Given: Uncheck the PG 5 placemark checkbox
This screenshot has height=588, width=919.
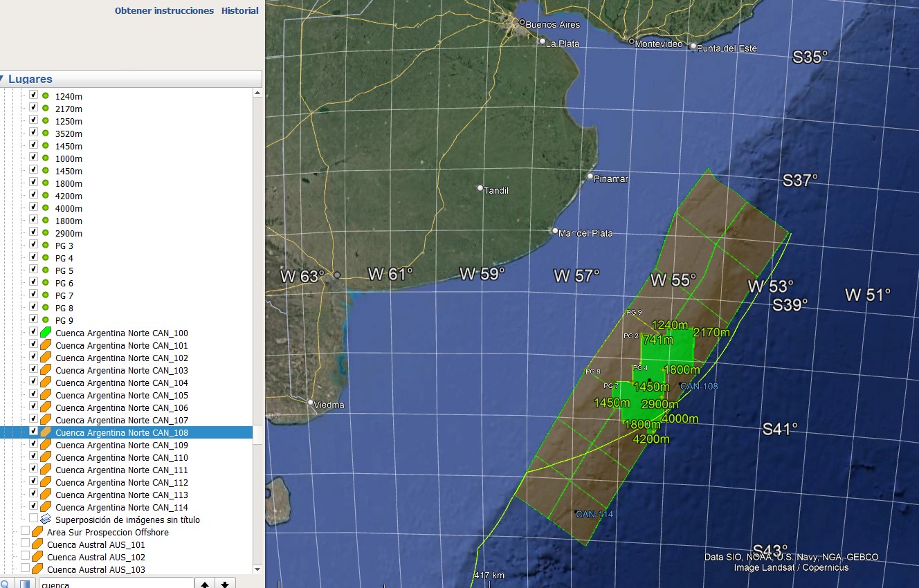Looking at the screenshot, I should [x=33, y=270].
